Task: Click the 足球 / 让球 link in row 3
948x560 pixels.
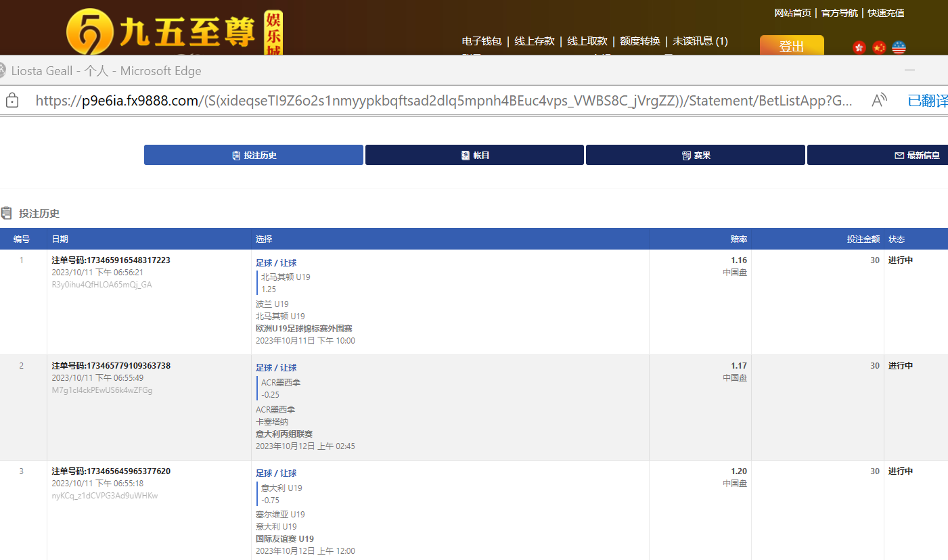Action: tap(276, 473)
